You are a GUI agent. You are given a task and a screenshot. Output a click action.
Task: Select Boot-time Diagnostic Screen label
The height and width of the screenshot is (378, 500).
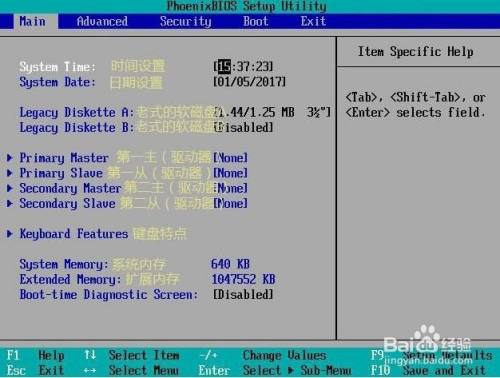point(109,294)
